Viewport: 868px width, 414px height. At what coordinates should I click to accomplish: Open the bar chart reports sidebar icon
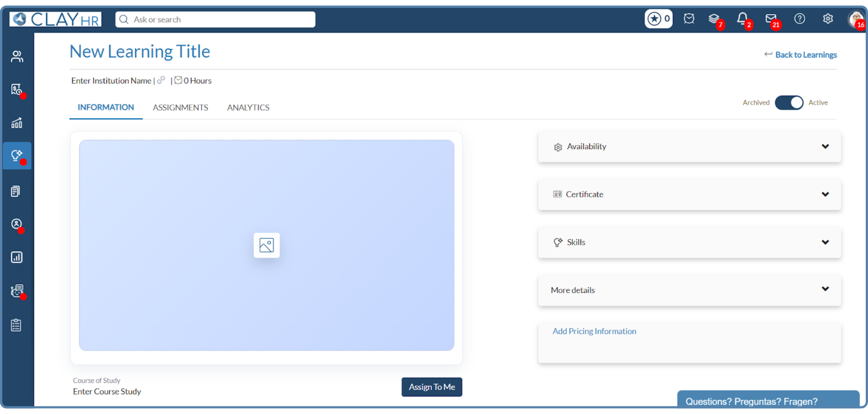(17, 257)
